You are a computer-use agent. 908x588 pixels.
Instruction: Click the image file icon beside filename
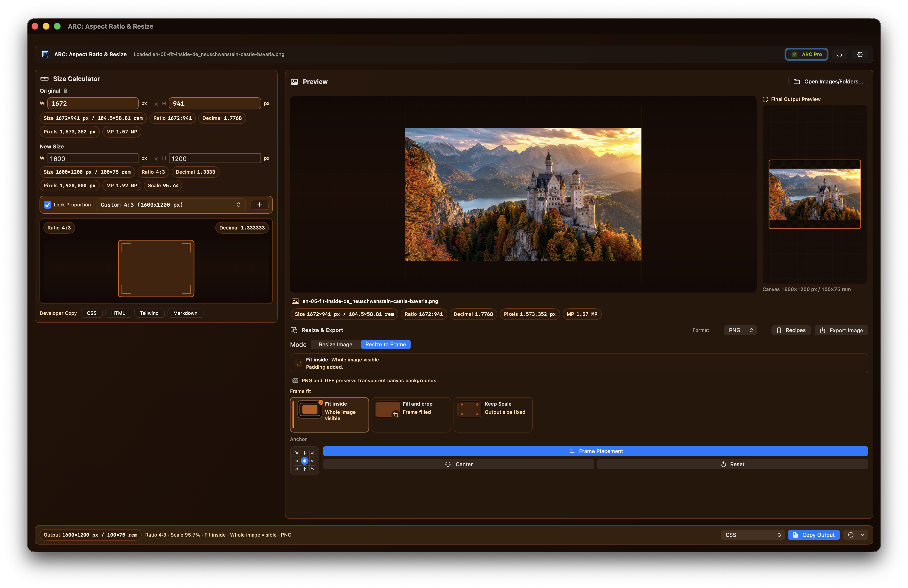click(x=295, y=302)
